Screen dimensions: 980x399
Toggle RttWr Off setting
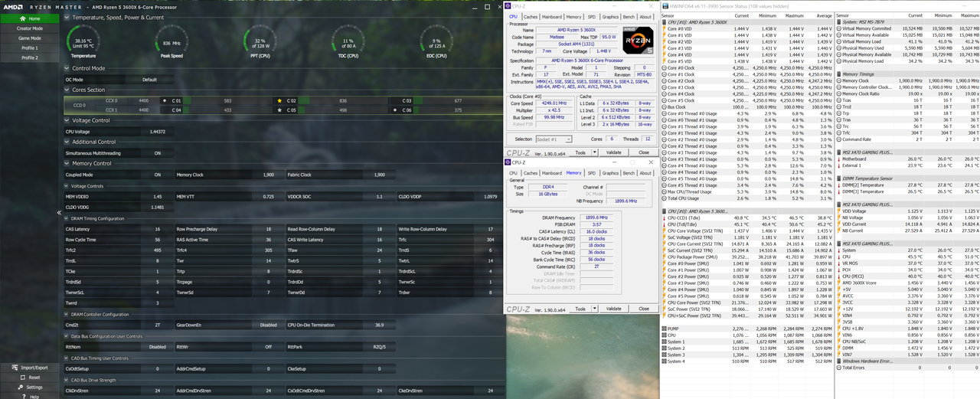[268, 346]
